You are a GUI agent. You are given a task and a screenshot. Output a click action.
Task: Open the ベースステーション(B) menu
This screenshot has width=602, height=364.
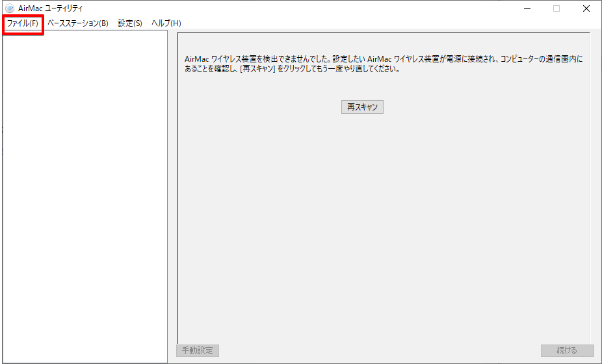pyautogui.click(x=77, y=23)
